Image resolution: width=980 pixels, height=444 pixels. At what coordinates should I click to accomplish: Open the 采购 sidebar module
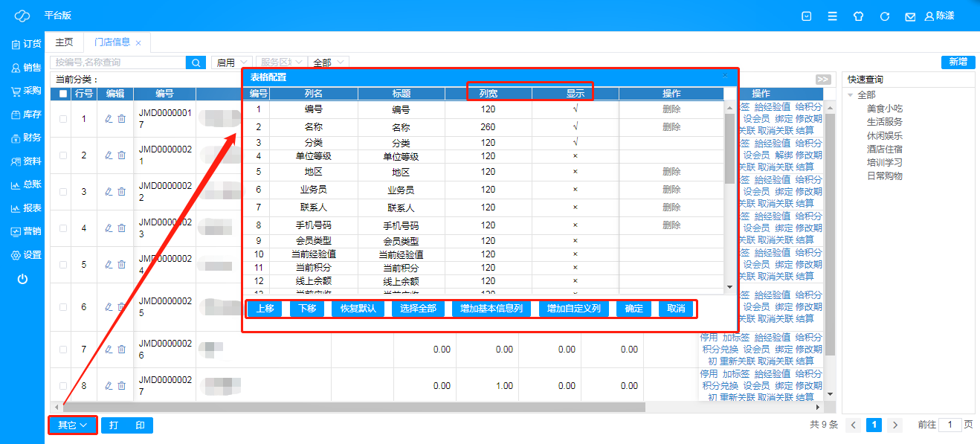tap(26, 91)
